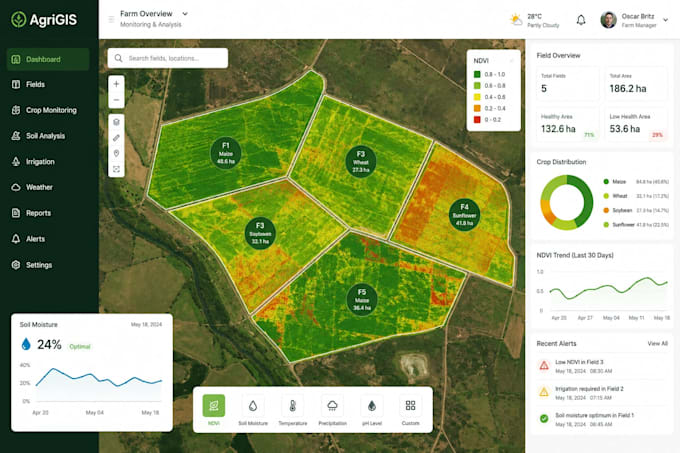Click the 0.4 - 0.6 yellow legend swatch
Screen dimensions: 680x453
pyautogui.click(x=477, y=97)
